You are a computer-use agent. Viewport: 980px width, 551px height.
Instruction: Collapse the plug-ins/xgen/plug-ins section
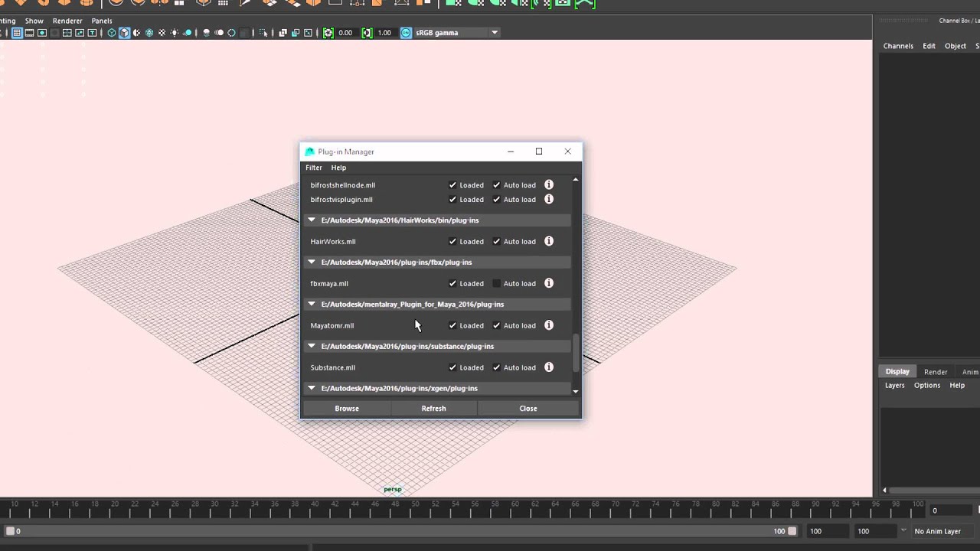[312, 388]
